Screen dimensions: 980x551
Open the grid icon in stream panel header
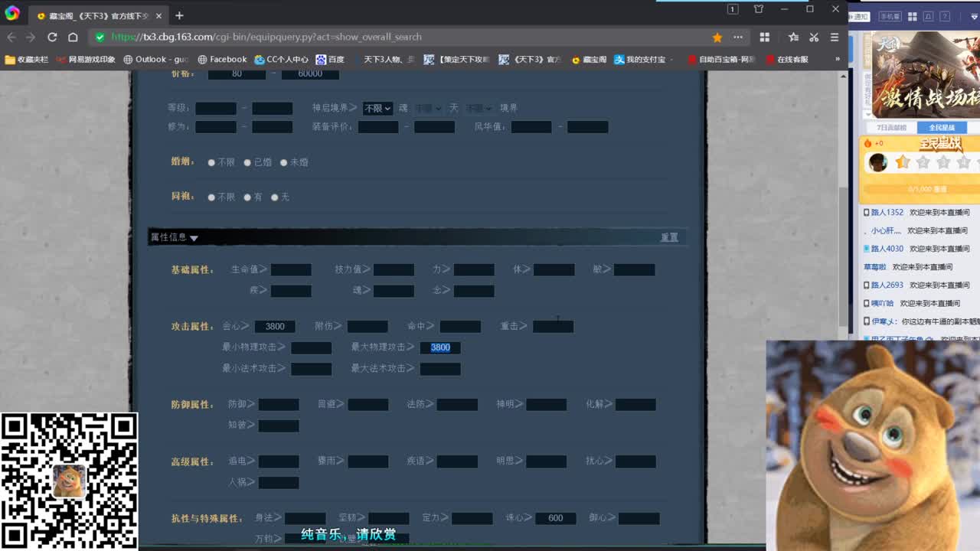pyautogui.click(x=913, y=16)
